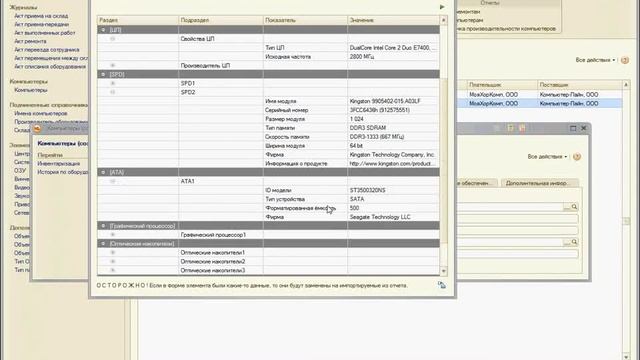Collapse the [ATA] section
The height and width of the screenshot is (360, 640).
(x=103, y=172)
